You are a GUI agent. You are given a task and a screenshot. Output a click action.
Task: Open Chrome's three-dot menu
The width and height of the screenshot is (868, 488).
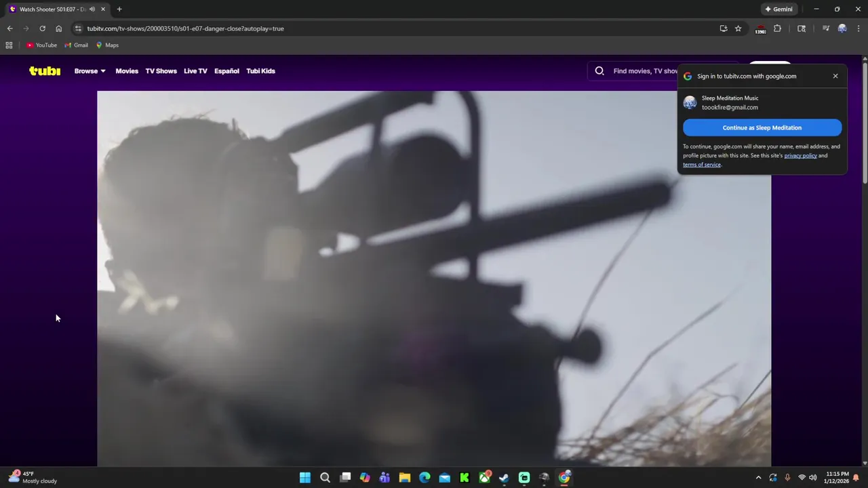coord(859,28)
